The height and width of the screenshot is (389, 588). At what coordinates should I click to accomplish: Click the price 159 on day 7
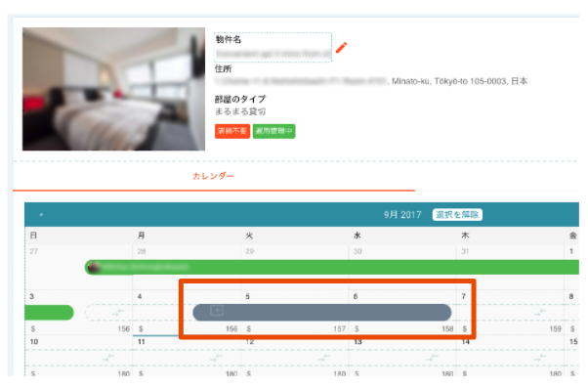(556, 328)
